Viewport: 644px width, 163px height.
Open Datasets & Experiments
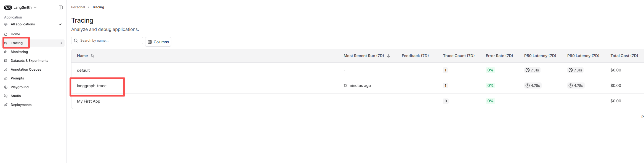(x=30, y=61)
